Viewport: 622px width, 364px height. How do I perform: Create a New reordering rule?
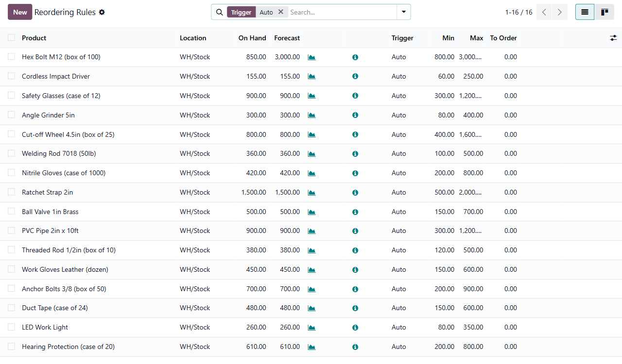point(20,12)
